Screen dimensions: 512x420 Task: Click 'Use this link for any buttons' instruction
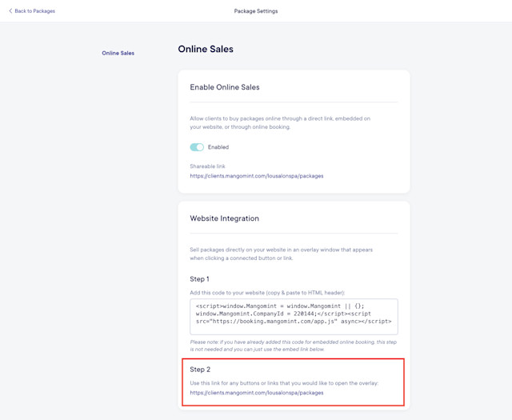point(284,383)
